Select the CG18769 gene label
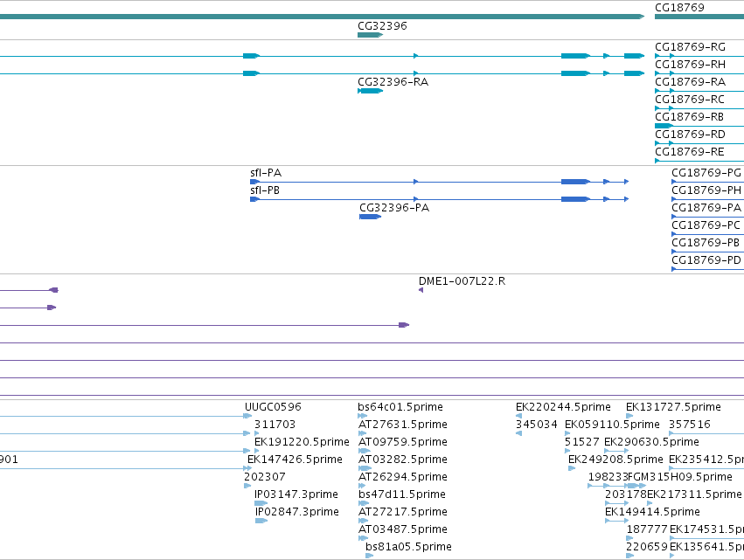 click(x=679, y=8)
